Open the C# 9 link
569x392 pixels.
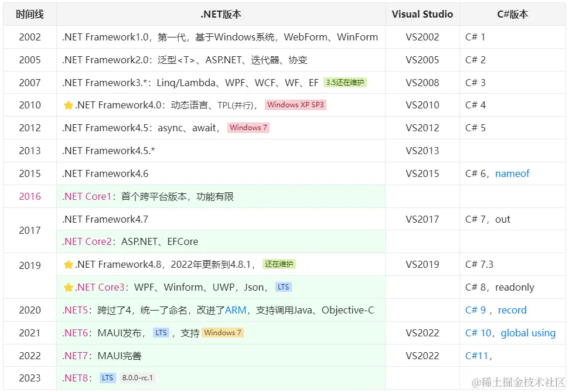pyautogui.click(x=475, y=310)
